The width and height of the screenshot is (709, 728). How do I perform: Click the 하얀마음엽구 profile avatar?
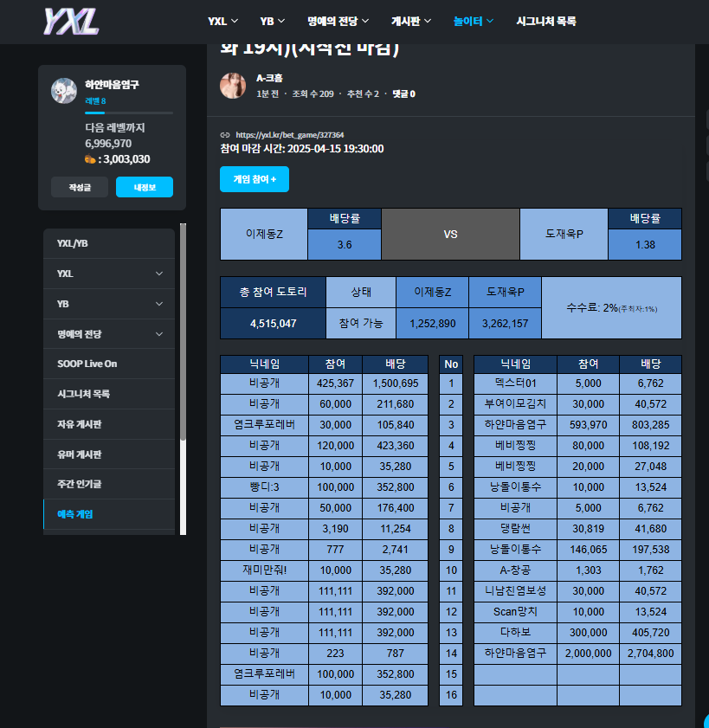tap(64, 91)
